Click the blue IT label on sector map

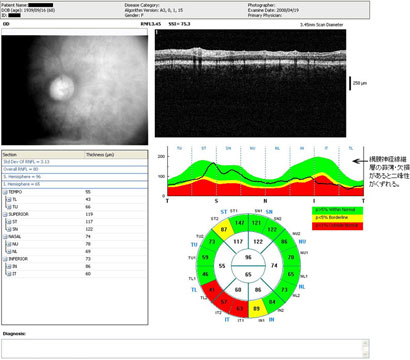[x=227, y=319]
